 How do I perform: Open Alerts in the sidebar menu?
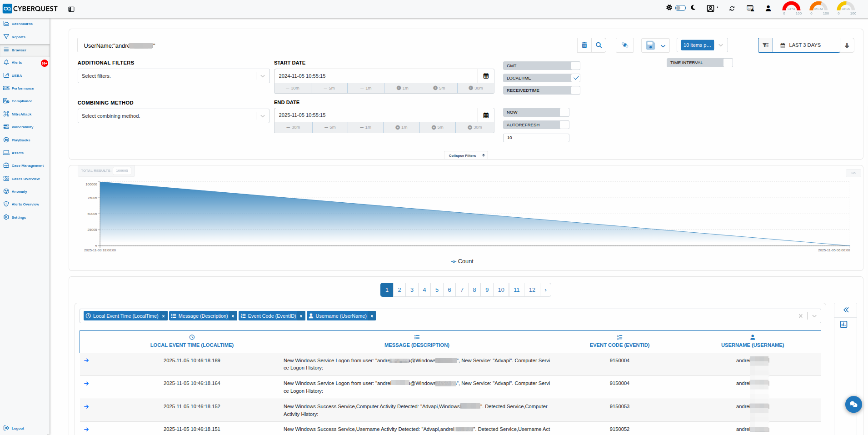click(x=17, y=63)
